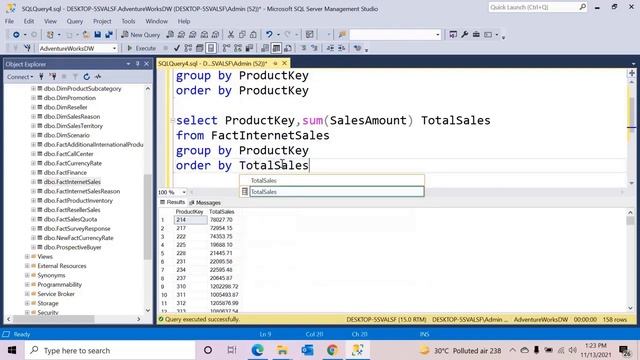Toggle Include Actual Execution Plan icon
Image resolution: width=640 pixels, height=360 pixels.
(x=227, y=48)
